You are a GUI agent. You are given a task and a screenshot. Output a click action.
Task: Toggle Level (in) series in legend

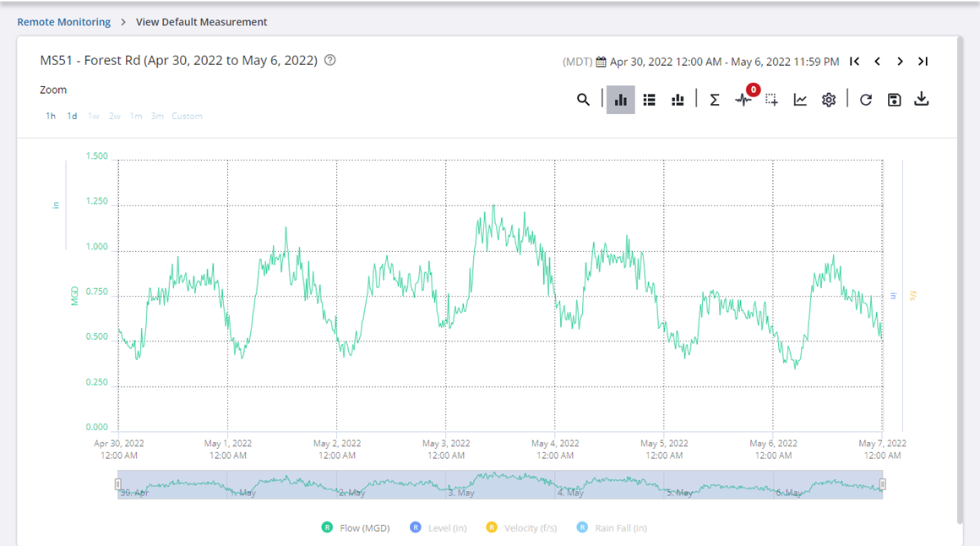click(438, 527)
